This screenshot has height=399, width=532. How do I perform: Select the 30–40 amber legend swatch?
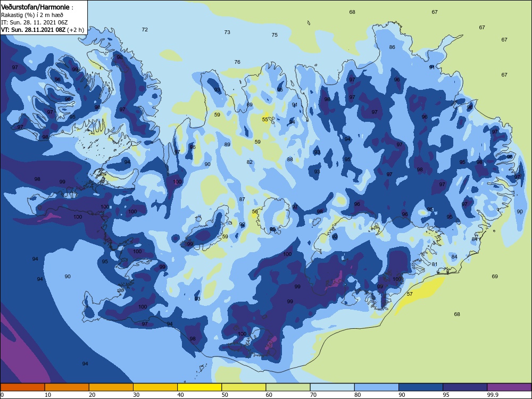(x=155, y=387)
